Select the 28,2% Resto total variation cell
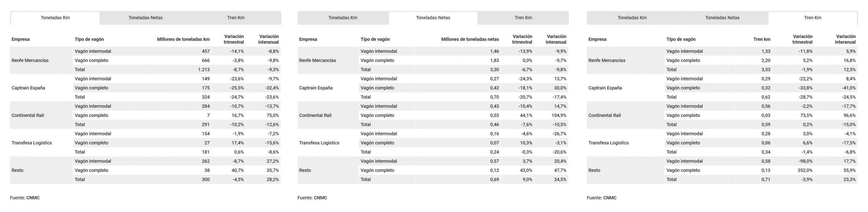 273,179
